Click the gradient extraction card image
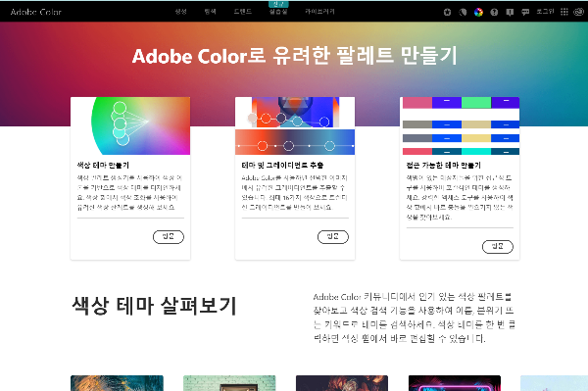588x391 pixels. point(295,125)
